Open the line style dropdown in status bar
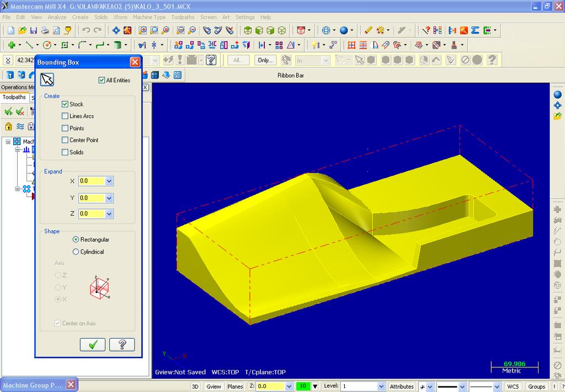565x392 pixels. pyautogui.click(x=462, y=386)
